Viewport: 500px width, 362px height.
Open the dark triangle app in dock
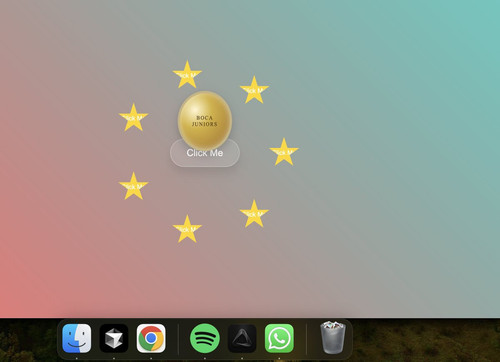(x=242, y=338)
